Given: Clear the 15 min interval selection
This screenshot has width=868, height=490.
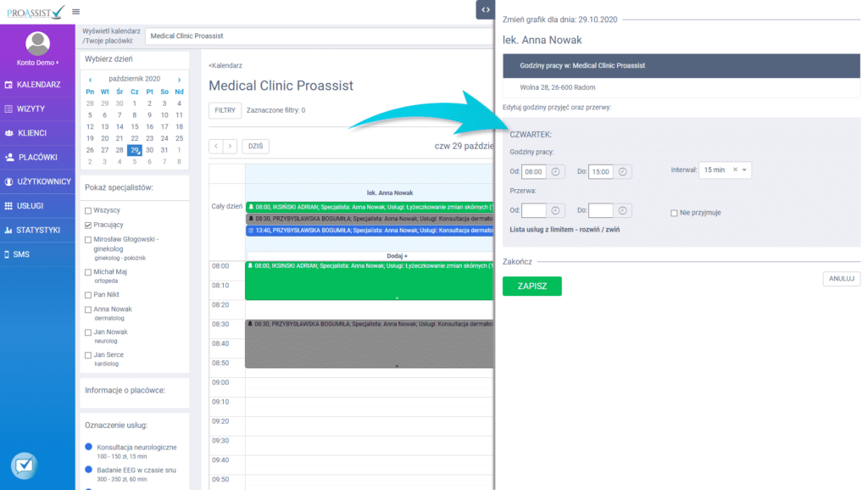Looking at the screenshot, I should coord(735,170).
